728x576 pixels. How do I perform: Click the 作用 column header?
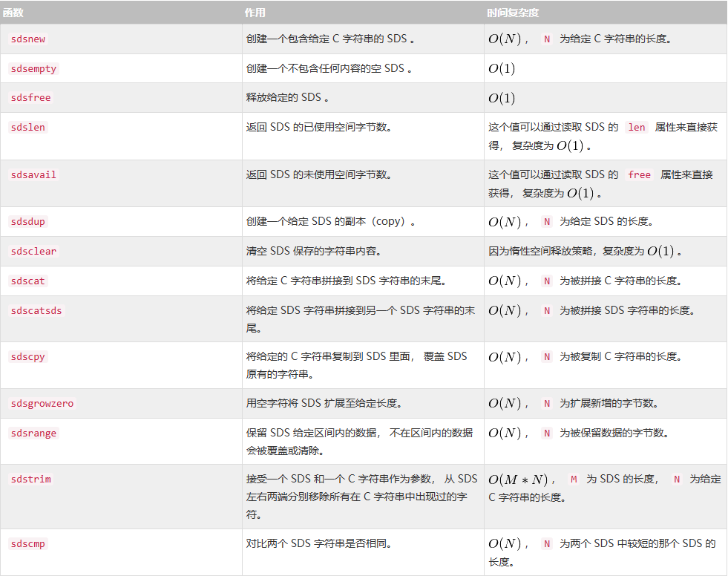[255, 13]
